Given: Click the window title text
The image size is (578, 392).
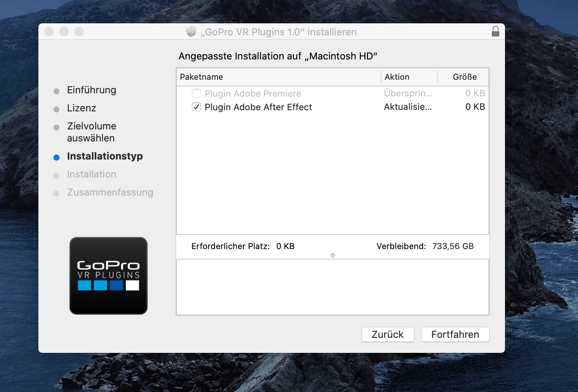Looking at the screenshot, I should pyautogui.click(x=278, y=32).
